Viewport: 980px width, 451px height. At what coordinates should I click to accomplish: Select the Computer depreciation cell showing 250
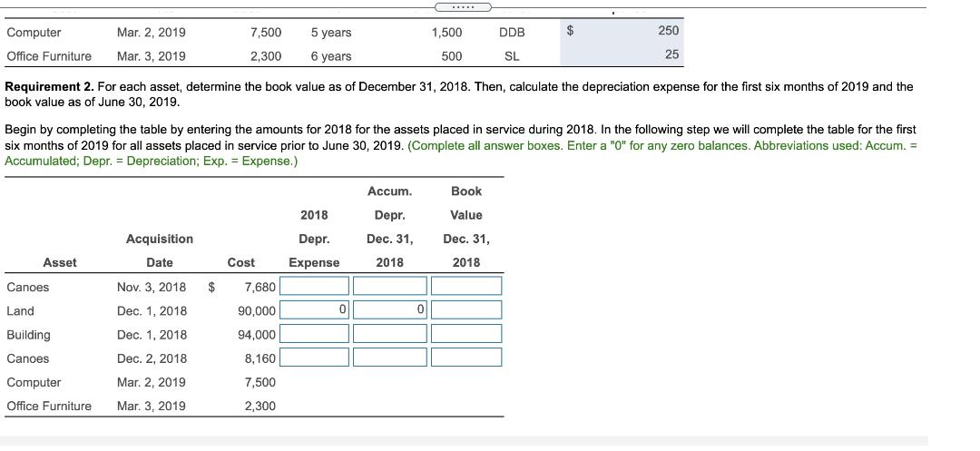tap(622, 31)
